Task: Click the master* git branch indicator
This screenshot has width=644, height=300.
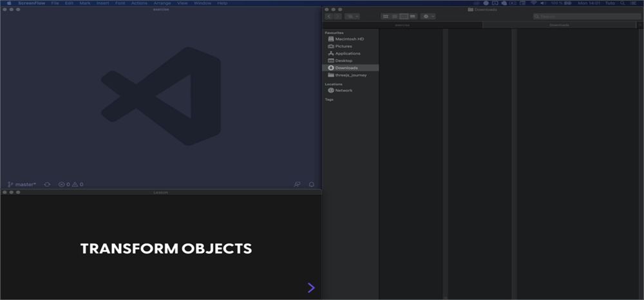Action: (22, 184)
